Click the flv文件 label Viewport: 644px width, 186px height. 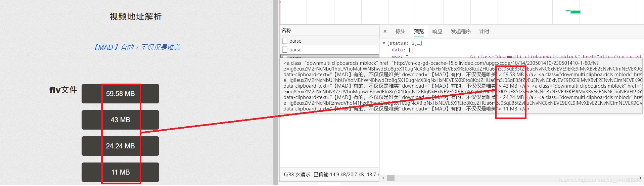pos(63,90)
